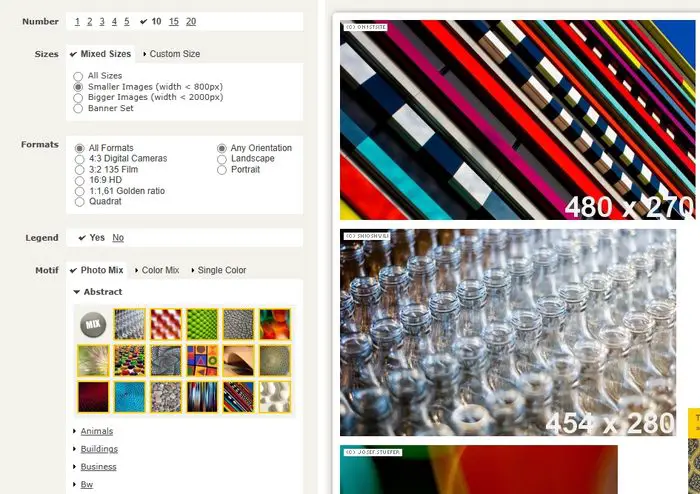
Task: Turn the legend off with No
Action: coord(118,238)
